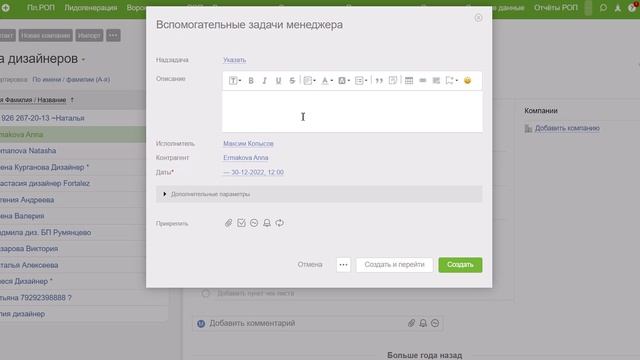This screenshot has width=640, height=360.
Task: Select contact БП Румянцево row
Action: pos(73,232)
